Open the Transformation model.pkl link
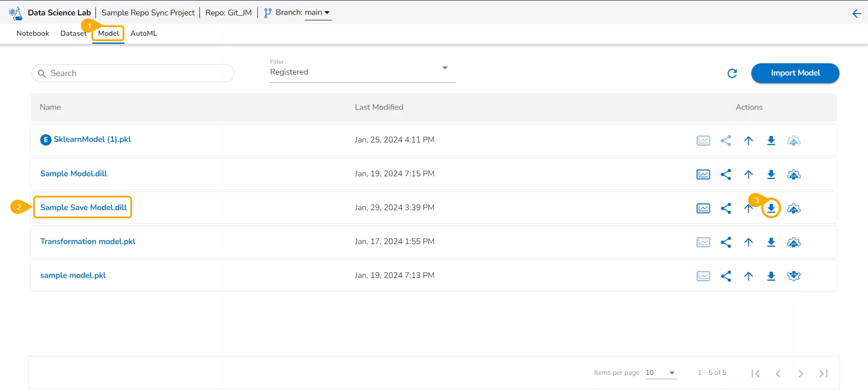The image size is (868, 391). [x=88, y=241]
